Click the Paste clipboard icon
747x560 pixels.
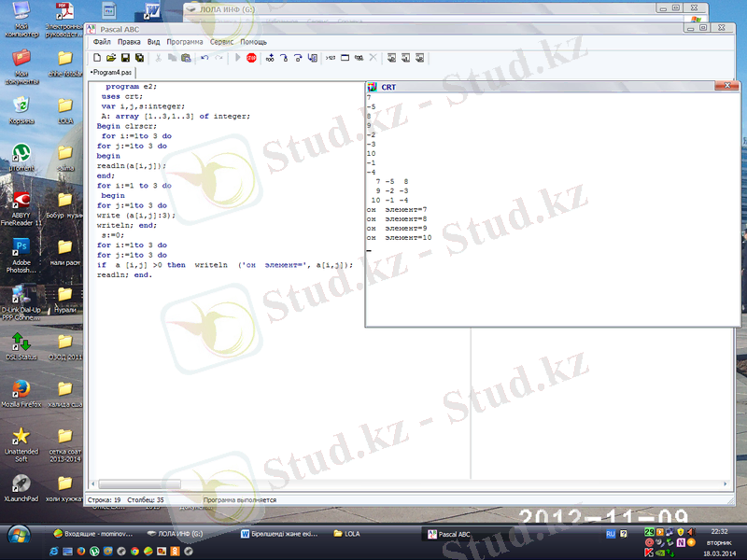(186, 58)
